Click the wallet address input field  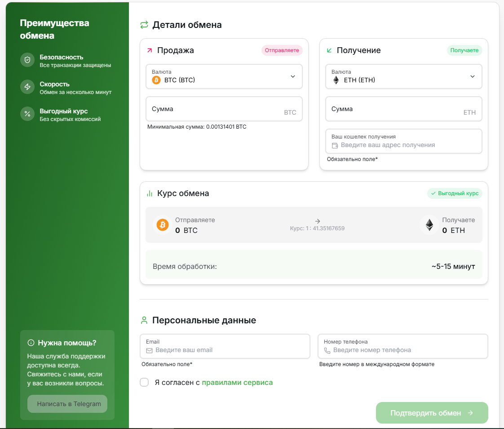(x=404, y=145)
